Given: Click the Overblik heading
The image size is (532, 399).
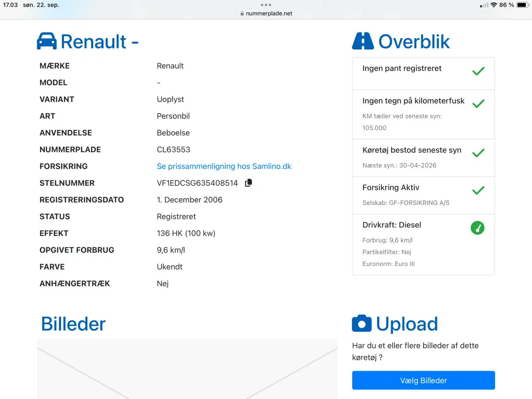Looking at the screenshot, I should [x=414, y=42].
